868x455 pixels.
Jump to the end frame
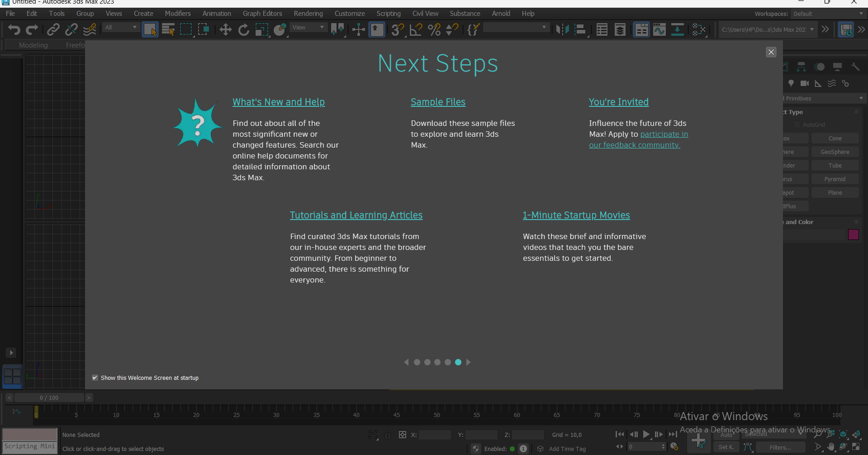(673, 434)
